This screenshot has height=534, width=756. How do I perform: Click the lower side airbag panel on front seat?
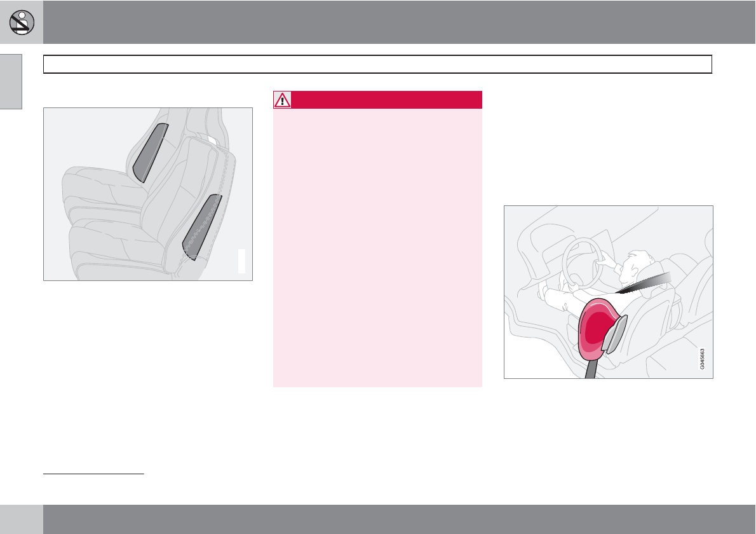202,227
